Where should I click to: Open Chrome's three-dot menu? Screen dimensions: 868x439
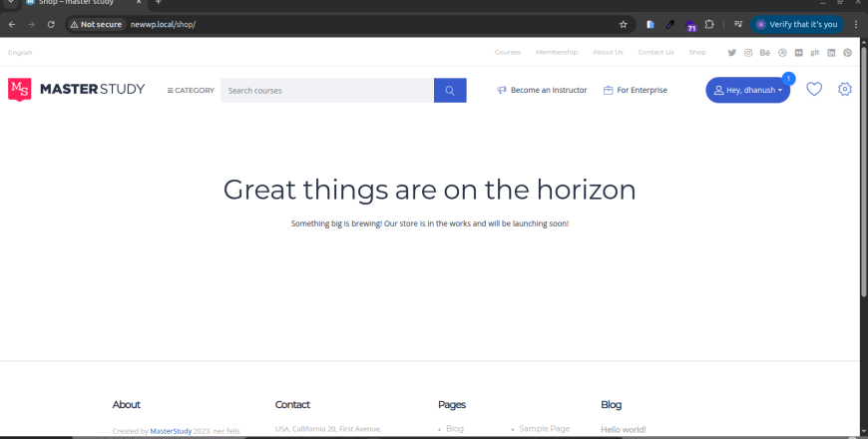click(x=856, y=24)
